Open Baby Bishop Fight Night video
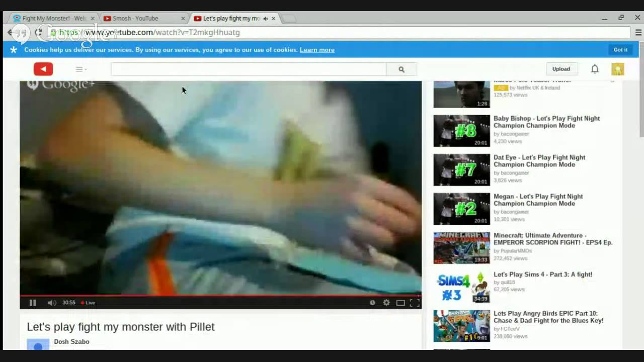The width and height of the screenshot is (644, 362). 546,122
